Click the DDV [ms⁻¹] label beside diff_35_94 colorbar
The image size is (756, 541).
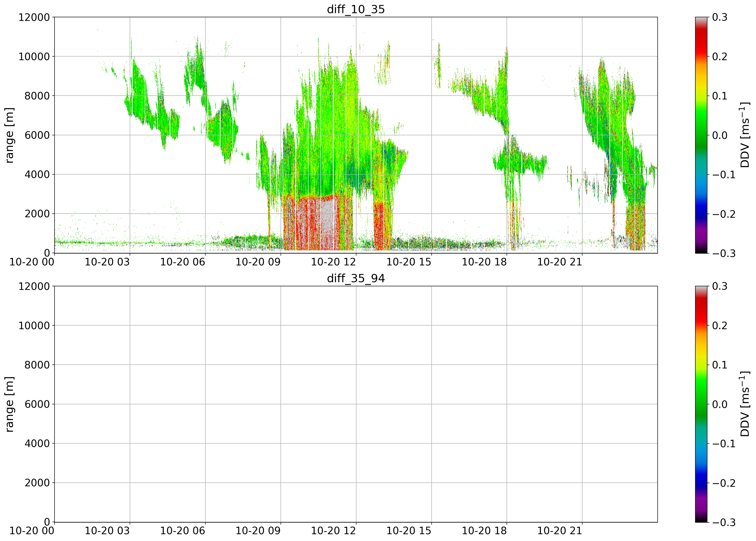[x=744, y=404]
